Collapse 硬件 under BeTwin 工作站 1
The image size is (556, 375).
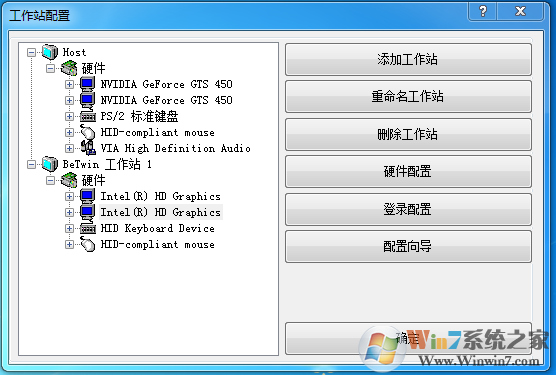[50, 180]
